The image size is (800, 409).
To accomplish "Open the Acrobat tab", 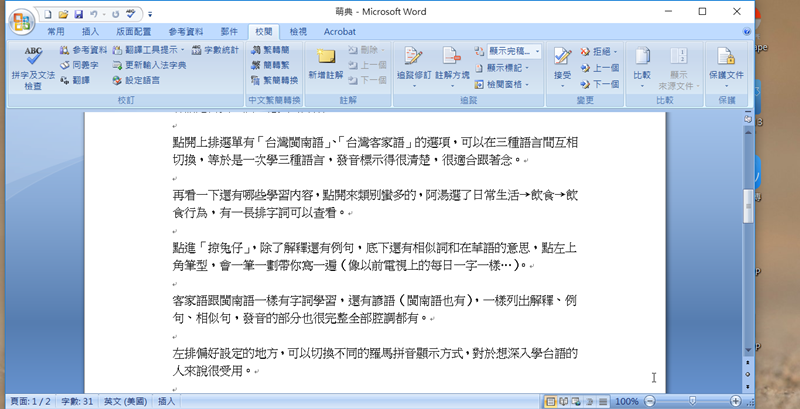I will tap(340, 32).
